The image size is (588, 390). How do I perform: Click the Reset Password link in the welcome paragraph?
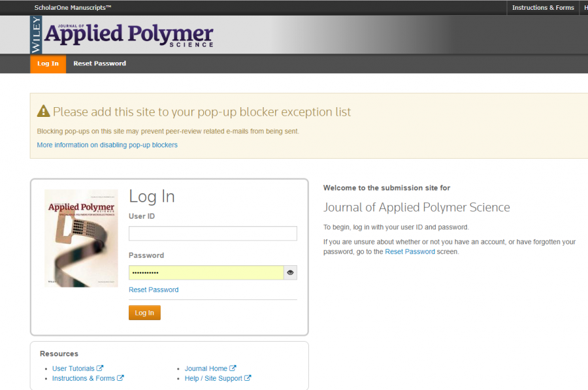410,252
